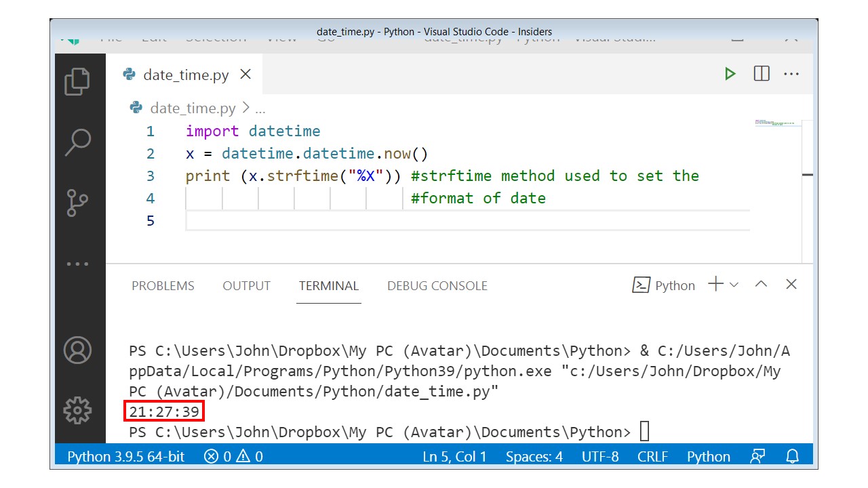868x488 pixels.
Task: Open the Manage settings gear icon
Action: (x=78, y=410)
